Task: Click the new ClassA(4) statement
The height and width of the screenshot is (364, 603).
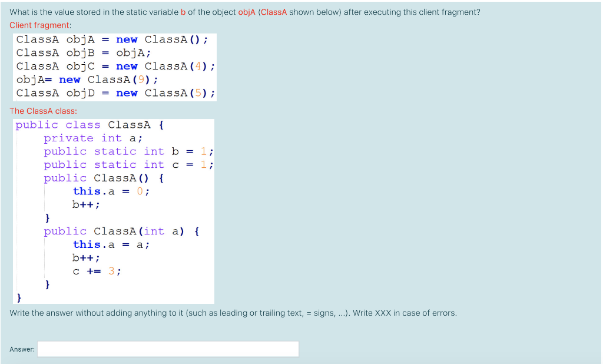Action: click(115, 66)
